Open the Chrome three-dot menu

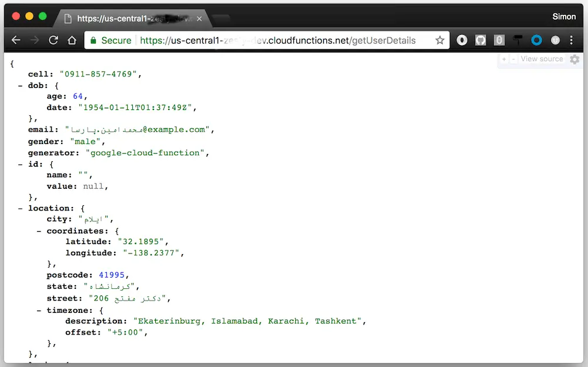point(571,40)
